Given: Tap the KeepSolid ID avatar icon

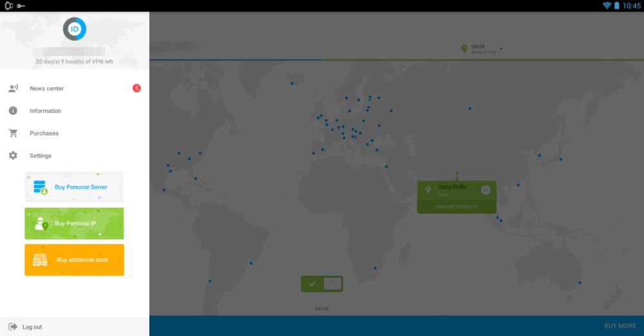Looking at the screenshot, I should pyautogui.click(x=74, y=29).
